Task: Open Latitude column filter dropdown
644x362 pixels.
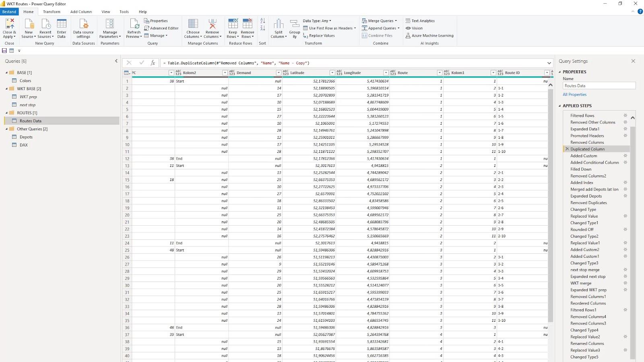Action: pyautogui.click(x=332, y=73)
